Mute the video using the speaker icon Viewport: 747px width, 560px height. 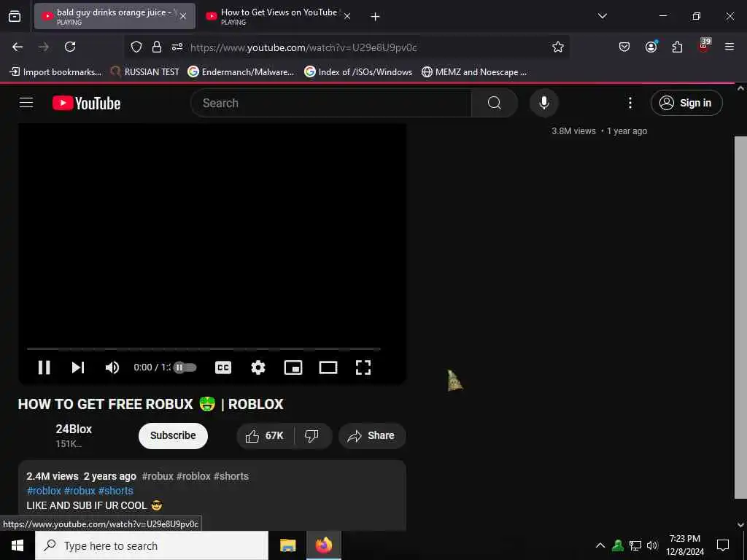tap(112, 367)
